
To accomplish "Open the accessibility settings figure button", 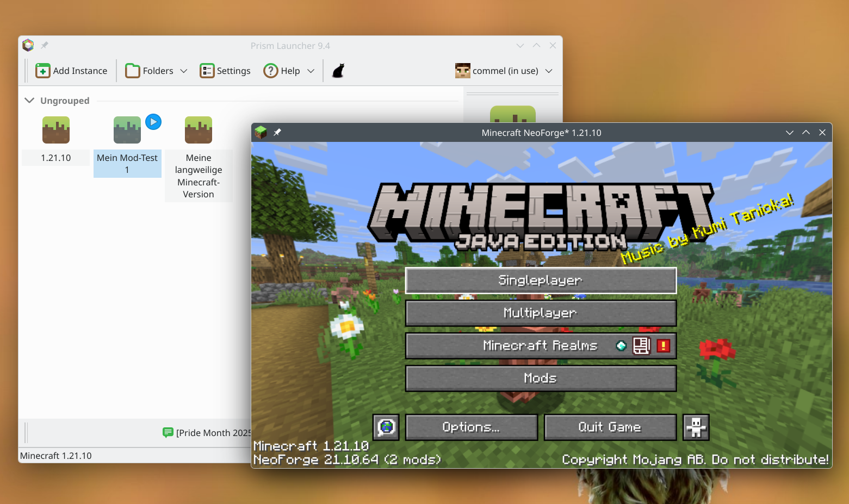I will coord(696,427).
